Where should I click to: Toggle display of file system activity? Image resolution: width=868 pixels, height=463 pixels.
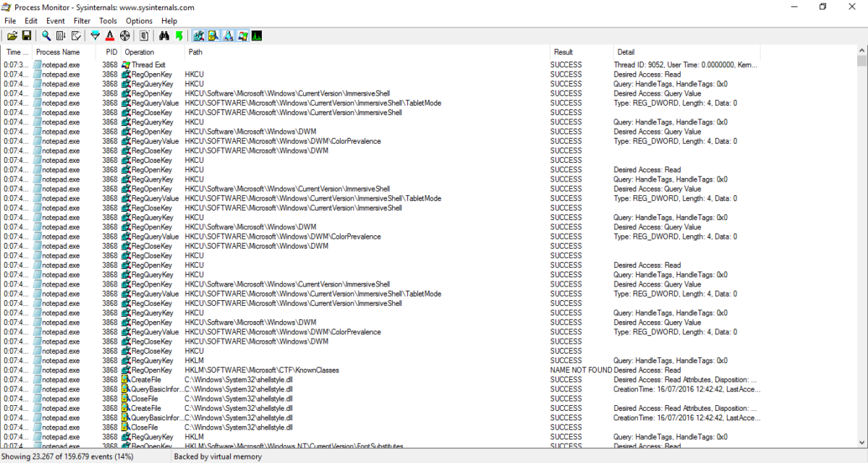(213, 35)
